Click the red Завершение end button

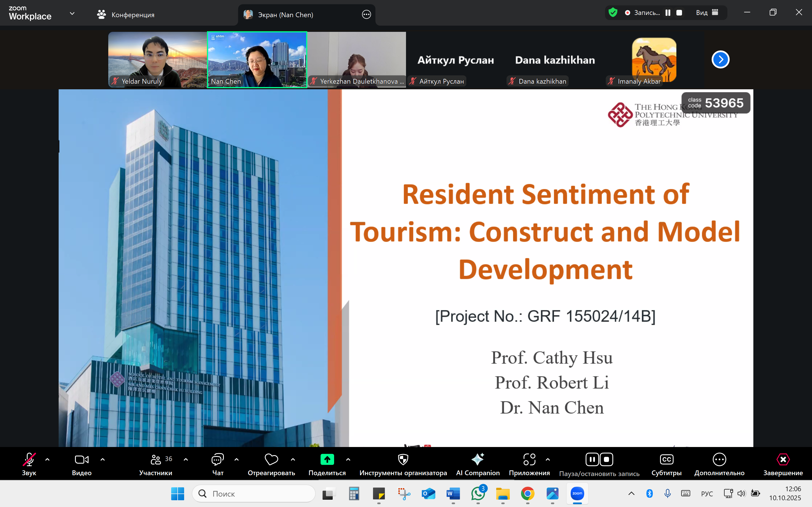click(x=783, y=459)
